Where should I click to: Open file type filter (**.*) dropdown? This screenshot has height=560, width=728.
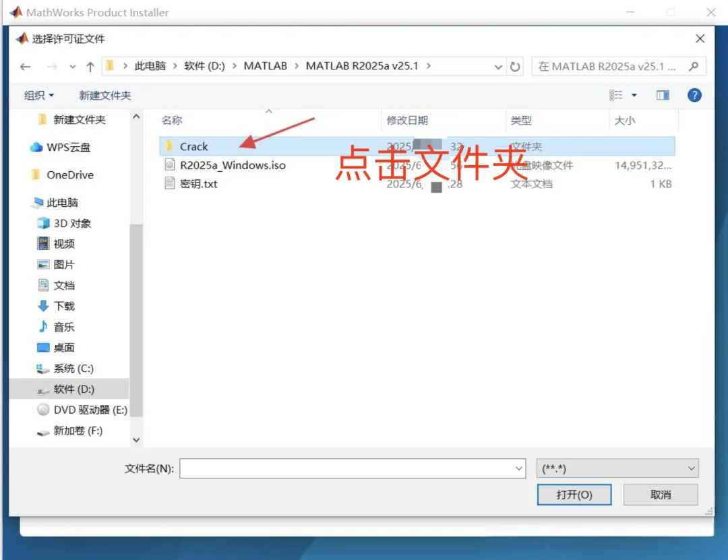[x=617, y=468]
